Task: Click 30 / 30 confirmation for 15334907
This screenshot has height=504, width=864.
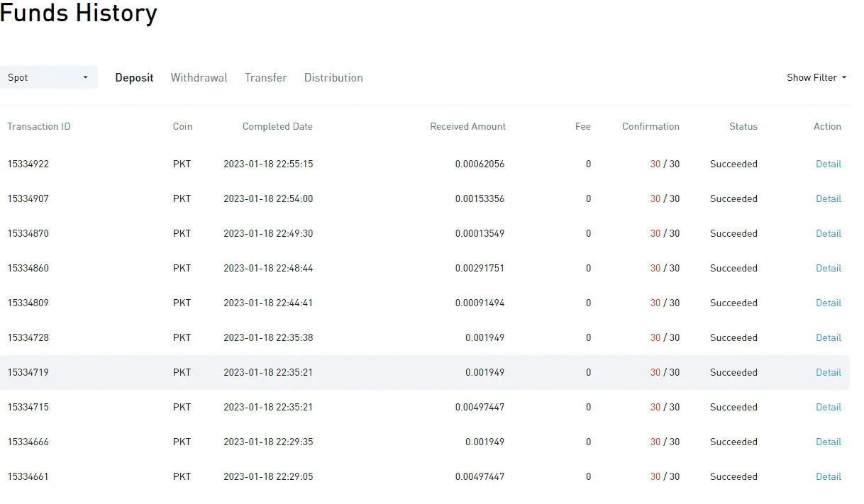Action: [x=665, y=198]
